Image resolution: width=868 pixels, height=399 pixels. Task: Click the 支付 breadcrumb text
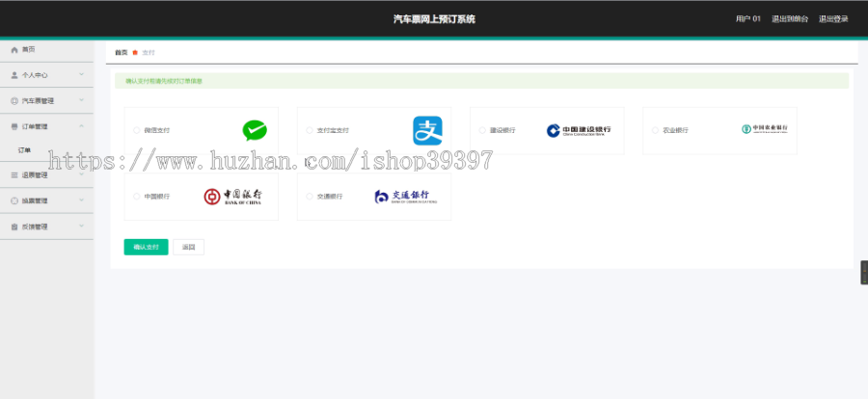coord(149,53)
